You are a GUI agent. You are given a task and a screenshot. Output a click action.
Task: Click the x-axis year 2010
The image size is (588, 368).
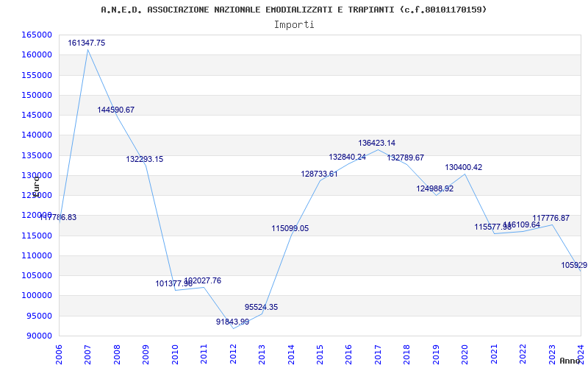point(175,354)
